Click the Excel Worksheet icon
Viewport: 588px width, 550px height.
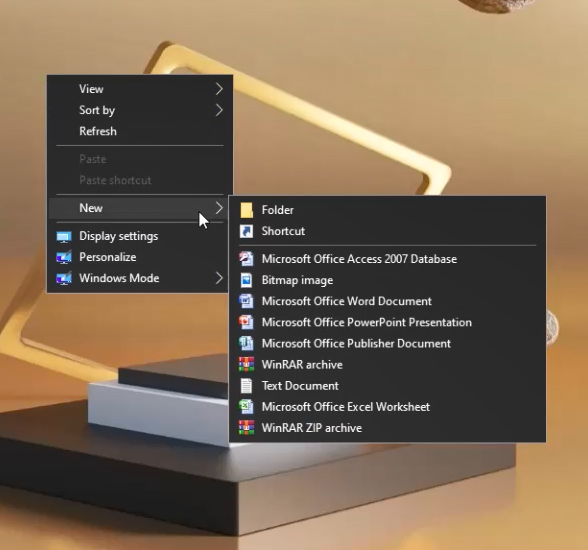pyautogui.click(x=246, y=407)
